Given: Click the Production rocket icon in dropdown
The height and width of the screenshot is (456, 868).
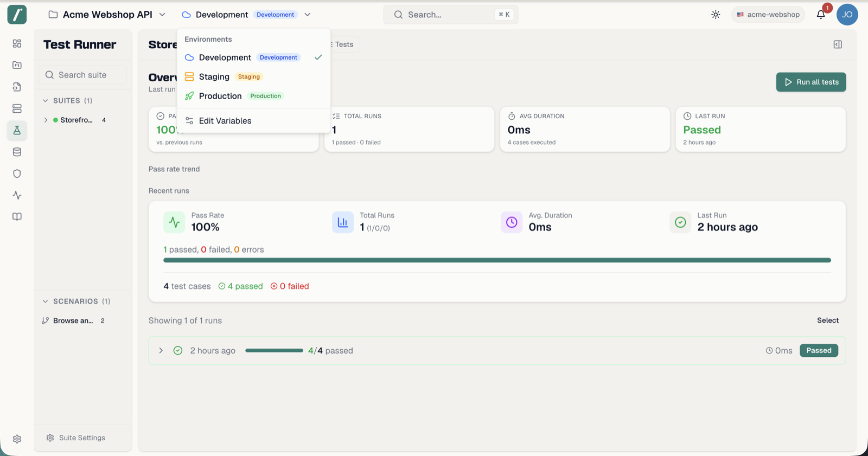Looking at the screenshot, I should pos(189,96).
